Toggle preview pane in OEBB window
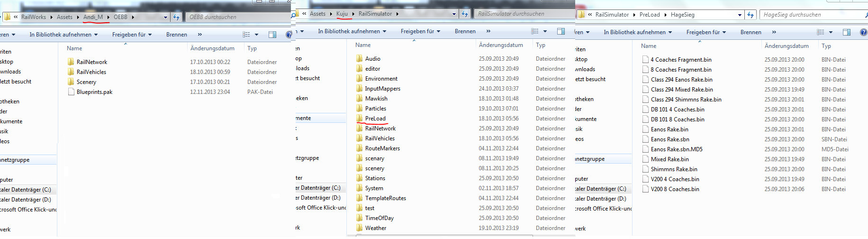The width and height of the screenshot is (868, 239). pyautogui.click(x=272, y=35)
